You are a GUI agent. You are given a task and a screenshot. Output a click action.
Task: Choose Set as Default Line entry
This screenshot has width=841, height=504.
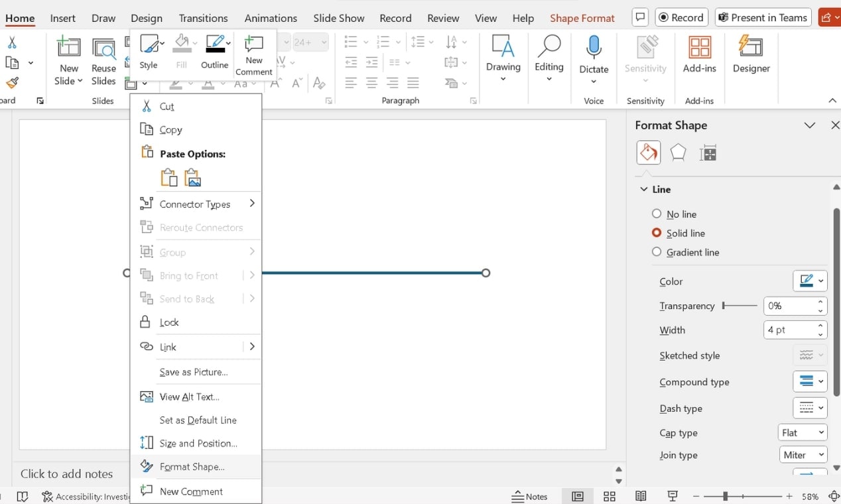(196, 420)
